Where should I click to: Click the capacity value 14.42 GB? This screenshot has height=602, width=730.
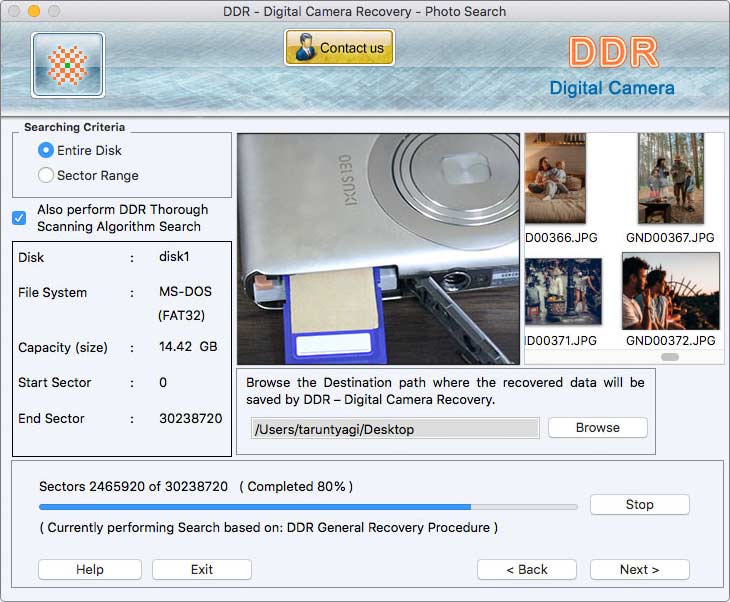188,346
